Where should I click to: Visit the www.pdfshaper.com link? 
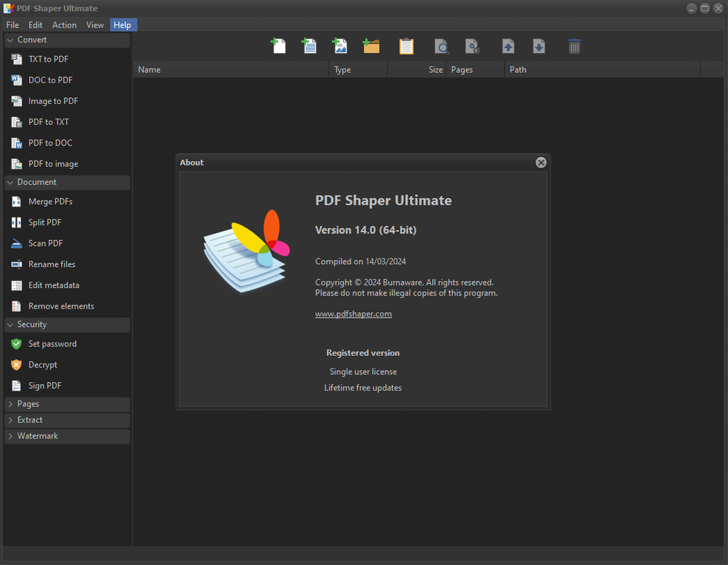pos(353,314)
